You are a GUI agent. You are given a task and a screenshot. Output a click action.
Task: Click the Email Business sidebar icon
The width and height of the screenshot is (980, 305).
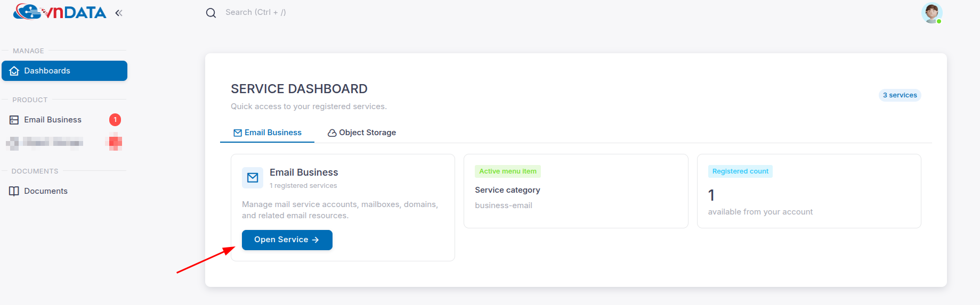click(x=14, y=120)
